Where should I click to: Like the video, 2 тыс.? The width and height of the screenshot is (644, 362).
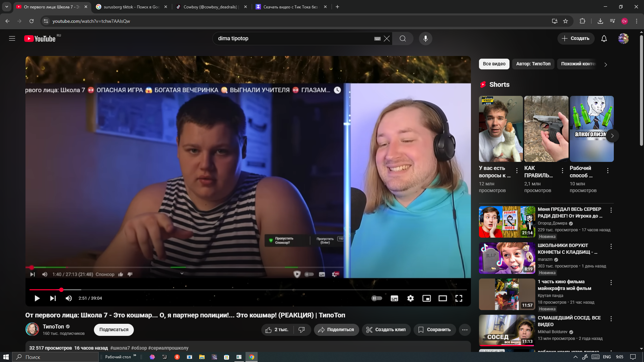tap(277, 330)
